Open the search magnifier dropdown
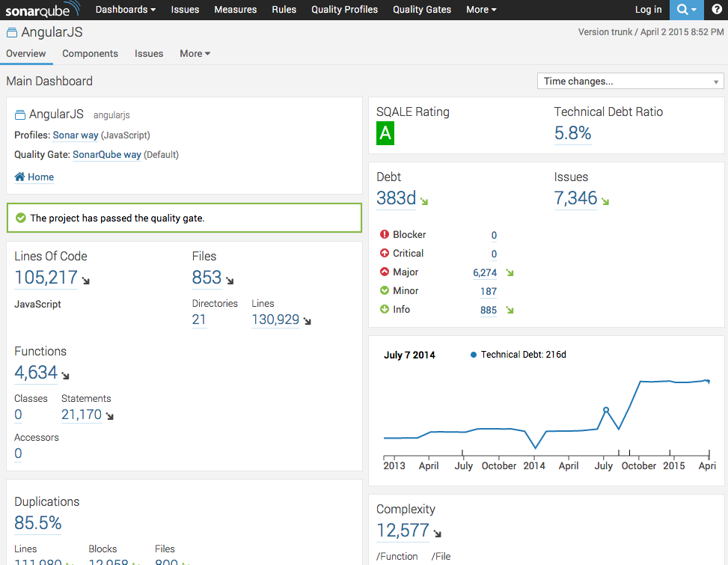 (687, 10)
